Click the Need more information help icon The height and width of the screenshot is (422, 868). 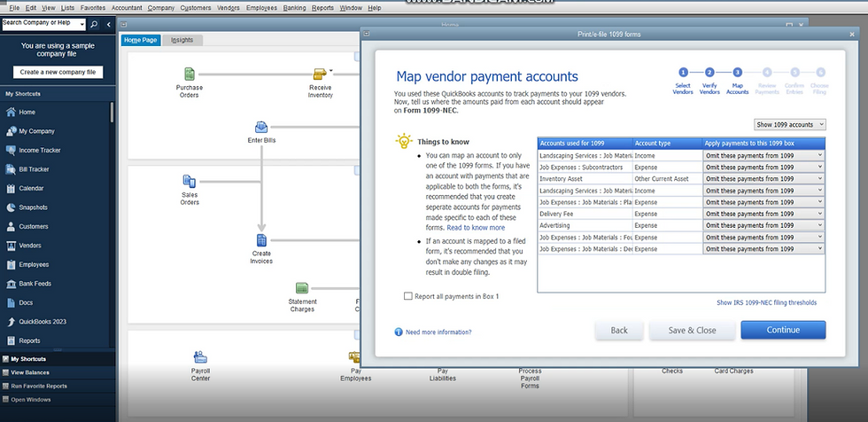click(398, 332)
